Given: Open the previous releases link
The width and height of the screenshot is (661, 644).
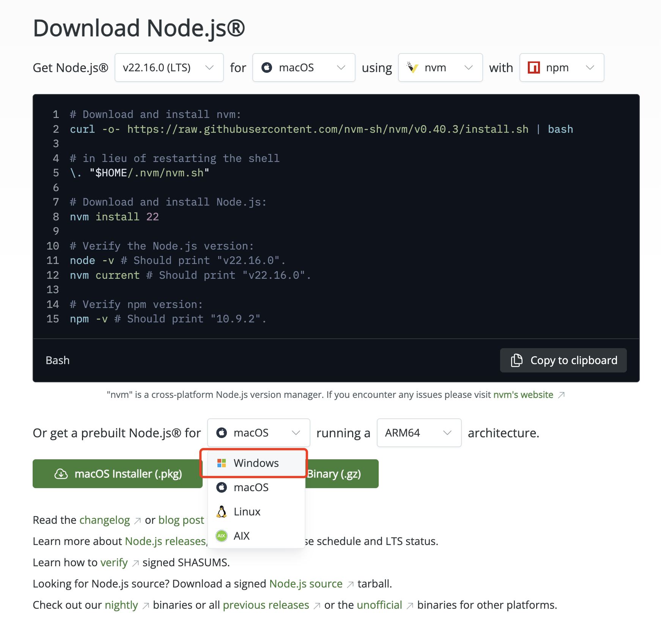Looking at the screenshot, I should pos(266,605).
